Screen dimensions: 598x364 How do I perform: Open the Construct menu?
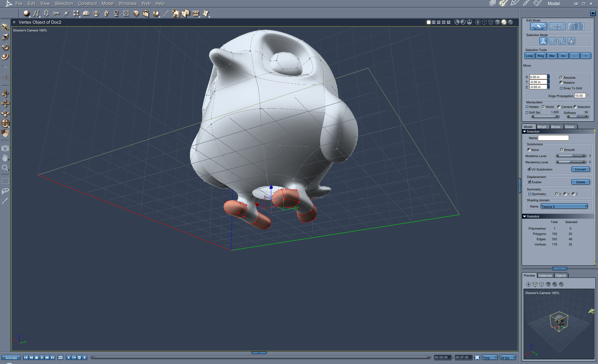click(87, 3)
